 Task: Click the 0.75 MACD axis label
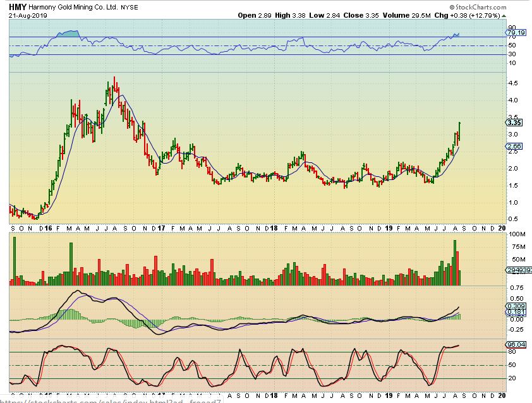517,287
